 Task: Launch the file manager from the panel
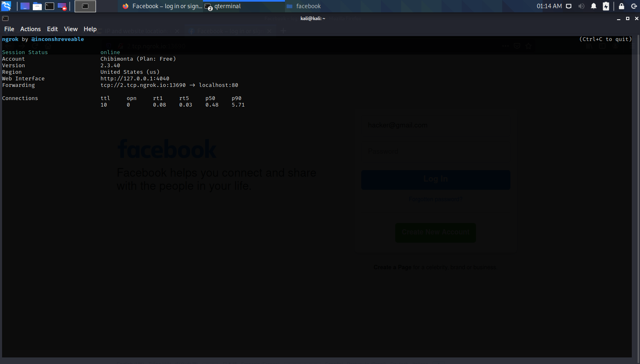tap(37, 6)
